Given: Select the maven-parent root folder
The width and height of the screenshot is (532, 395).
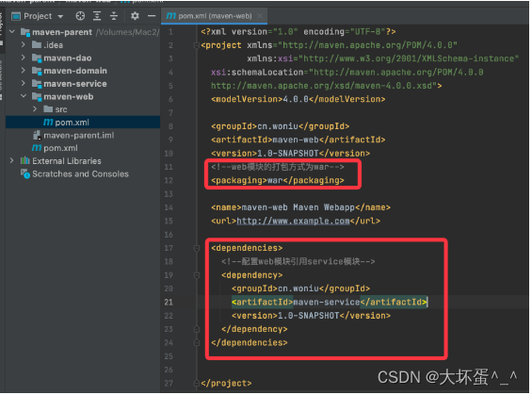Looking at the screenshot, I should [83, 32].
